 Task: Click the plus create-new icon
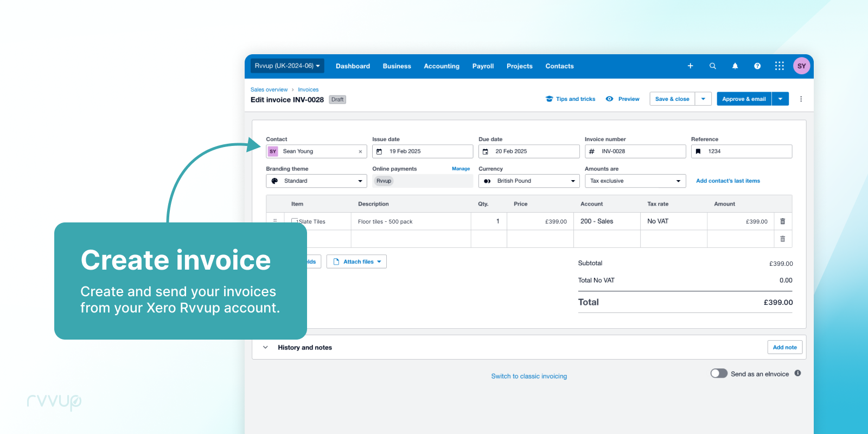pyautogui.click(x=690, y=66)
